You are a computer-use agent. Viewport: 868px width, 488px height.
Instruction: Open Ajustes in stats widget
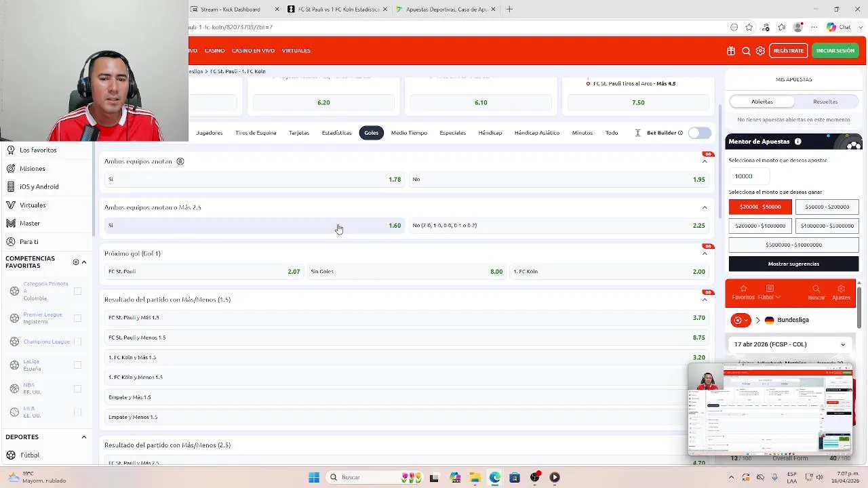pyautogui.click(x=841, y=293)
